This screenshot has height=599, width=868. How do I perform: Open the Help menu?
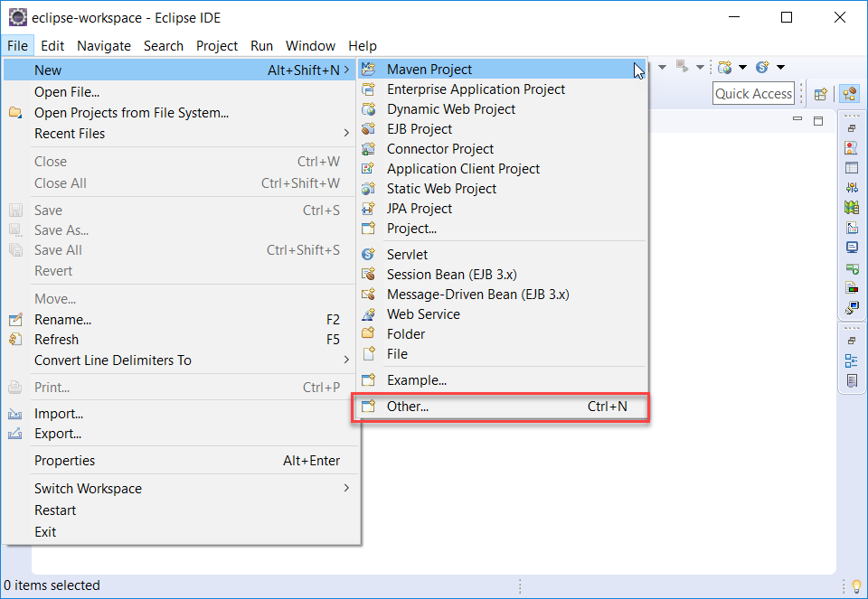(363, 45)
